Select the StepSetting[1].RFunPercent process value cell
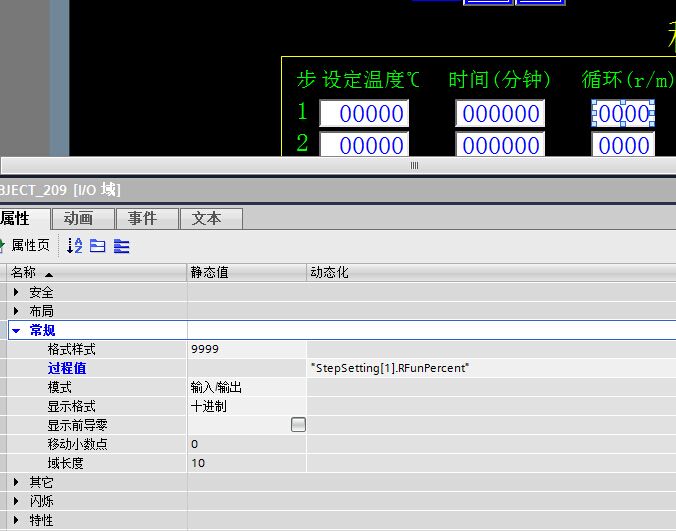This screenshot has width=676, height=531. click(x=491, y=368)
